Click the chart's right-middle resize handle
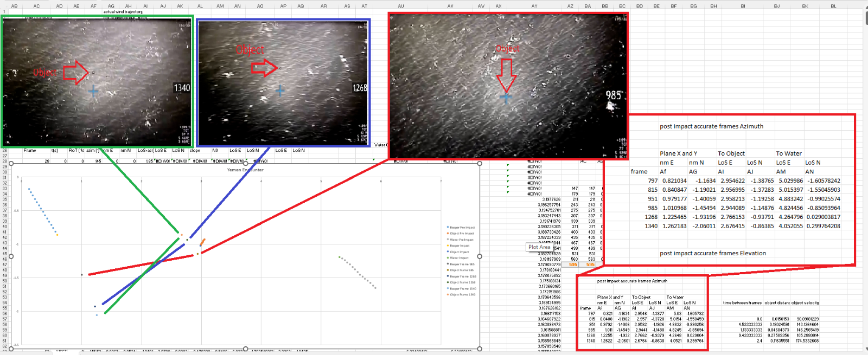868x355 pixels. click(480, 256)
